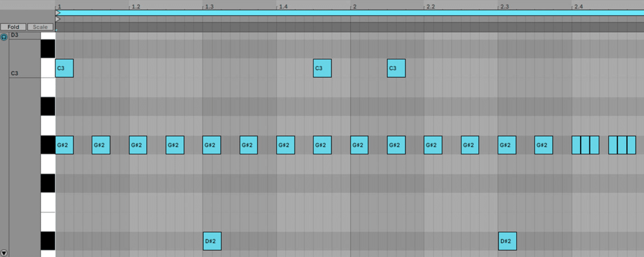644x257 pixels.
Task: Click the Scale button
Action: (40, 27)
